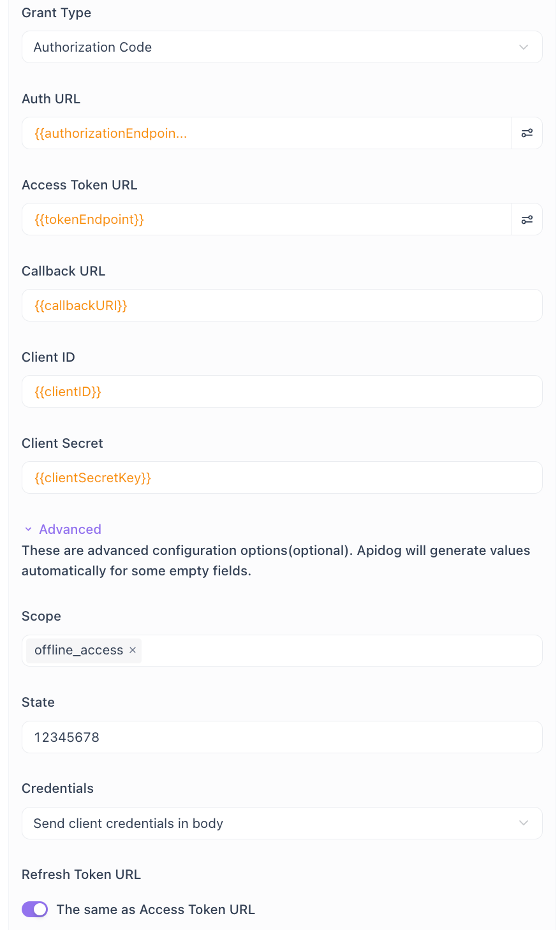Open the Auth URL settings icon
The width and height of the screenshot is (560, 930).
527,133
